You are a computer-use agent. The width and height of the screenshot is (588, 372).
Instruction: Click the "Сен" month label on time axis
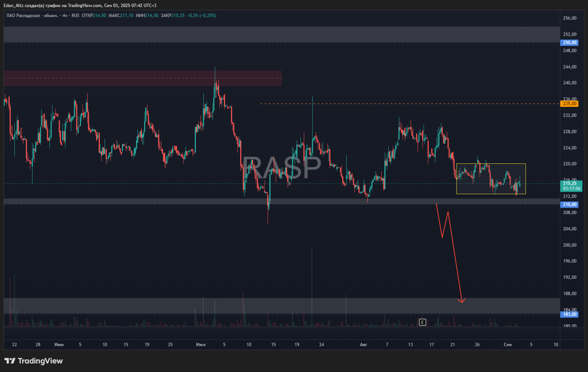507,344
